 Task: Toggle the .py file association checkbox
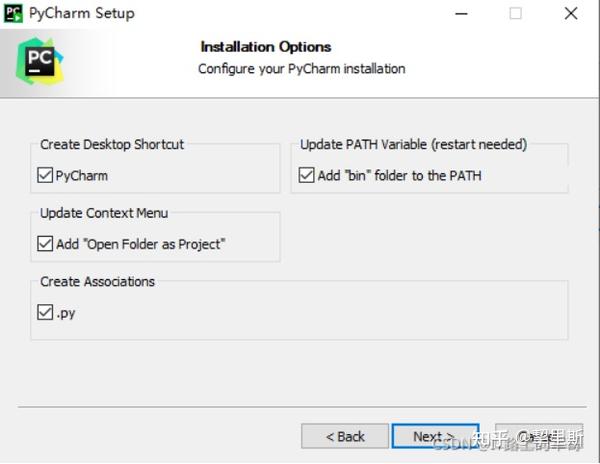(45, 312)
